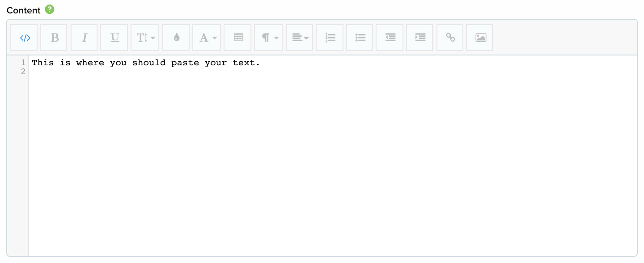644x263 pixels.
Task: Select line number 2 in the gutter
Action: pos(23,72)
